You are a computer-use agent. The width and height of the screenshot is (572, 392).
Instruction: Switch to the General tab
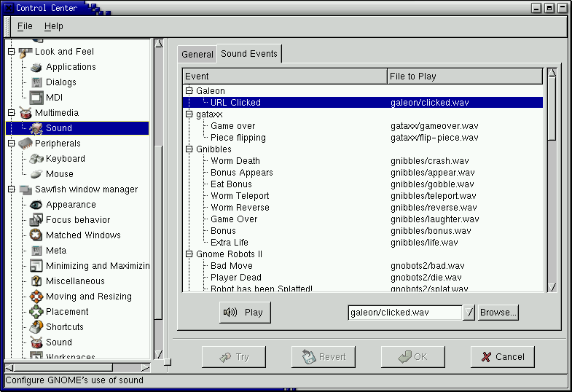[197, 55]
